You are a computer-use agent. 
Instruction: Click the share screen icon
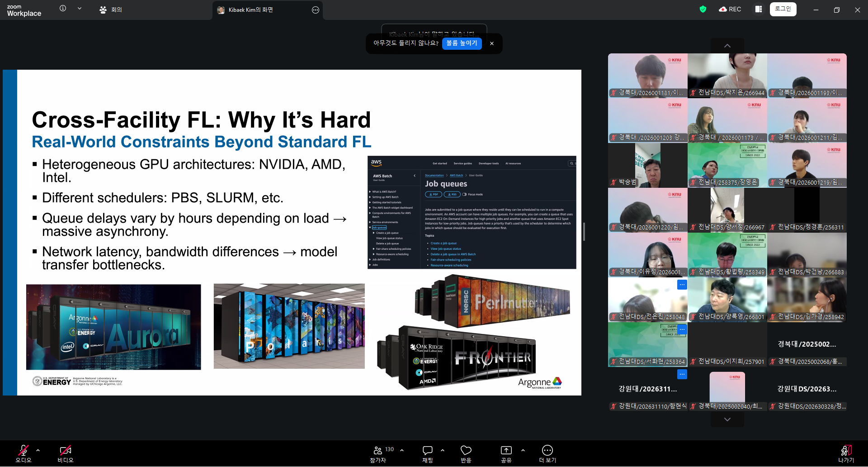(x=506, y=453)
